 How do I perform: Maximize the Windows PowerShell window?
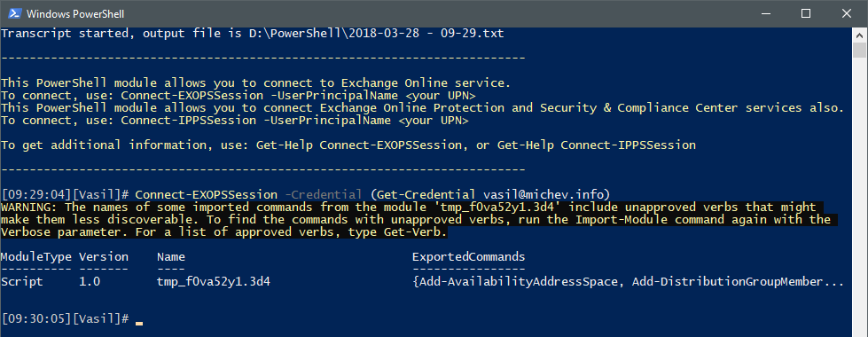click(x=806, y=14)
